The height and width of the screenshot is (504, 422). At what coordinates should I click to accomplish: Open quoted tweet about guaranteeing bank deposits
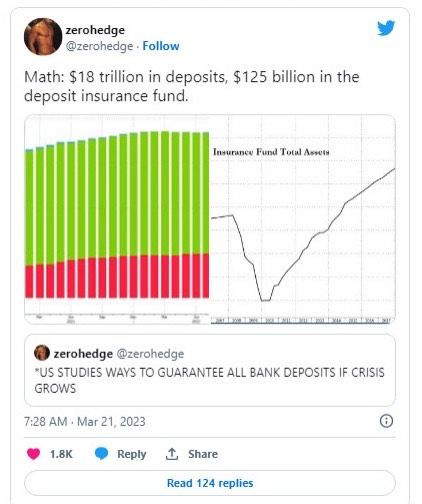point(210,370)
